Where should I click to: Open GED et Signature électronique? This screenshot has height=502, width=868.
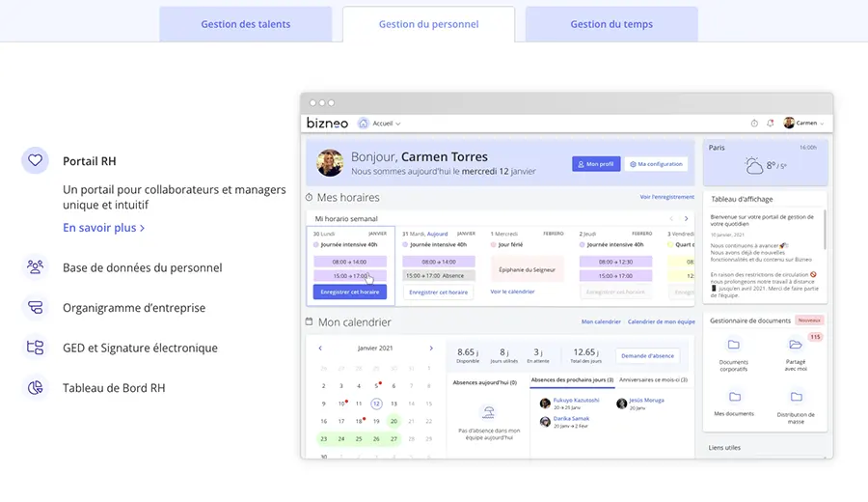pos(140,348)
